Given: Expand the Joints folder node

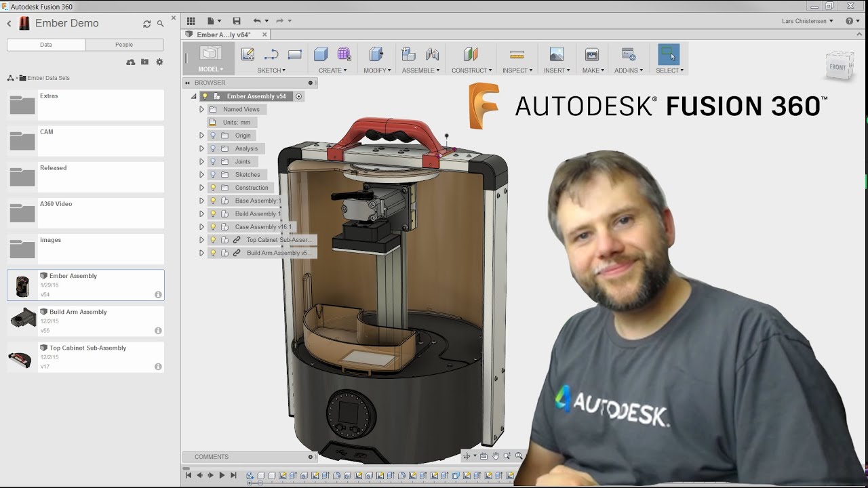Looking at the screenshot, I should pos(201,161).
